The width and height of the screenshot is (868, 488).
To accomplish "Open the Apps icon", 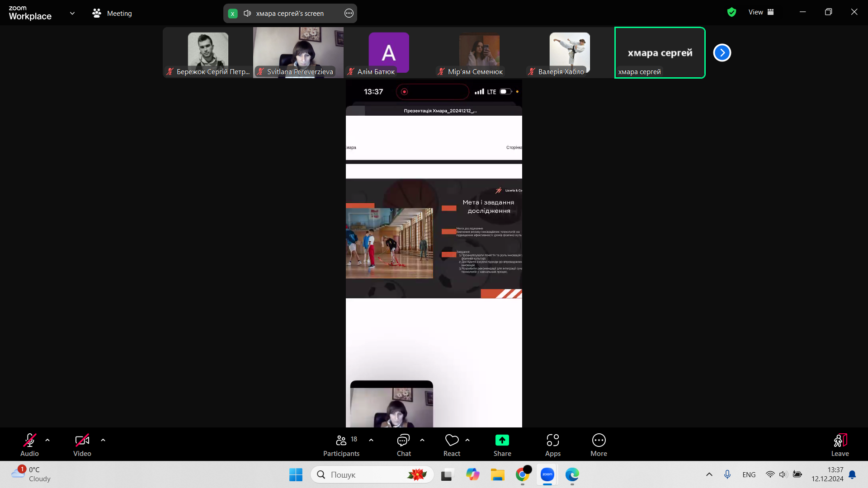I will pos(552,441).
